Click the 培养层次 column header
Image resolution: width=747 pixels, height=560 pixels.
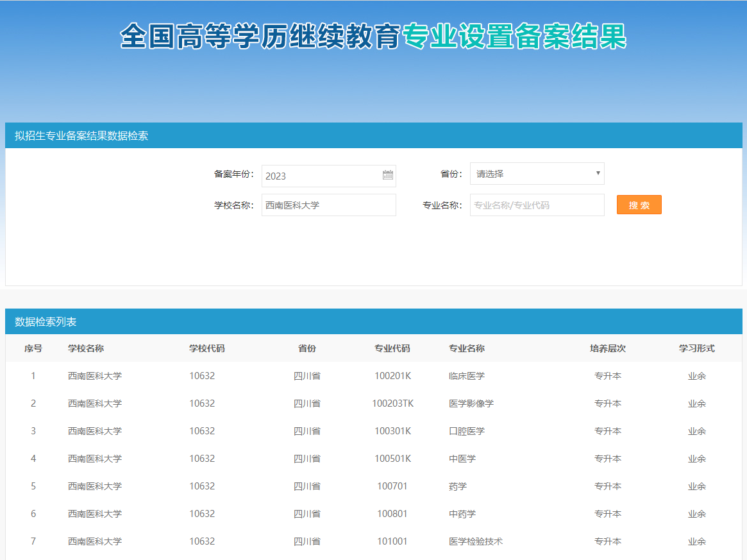[607, 348]
